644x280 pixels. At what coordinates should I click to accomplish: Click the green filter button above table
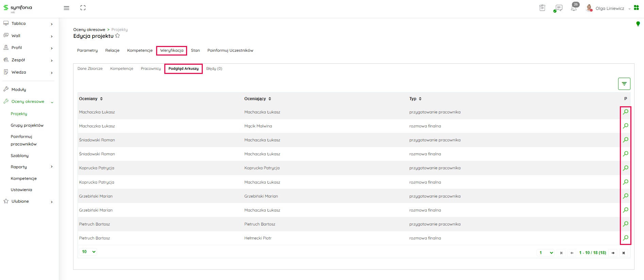coord(624,84)
